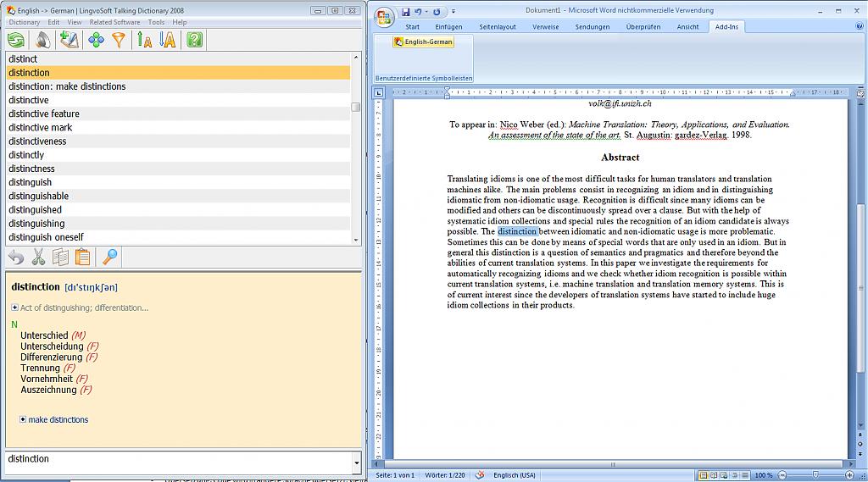Click word list scroll up arrow
This screenshot has height=482, width=868.
pyautogui.click(x=356, y=57)
